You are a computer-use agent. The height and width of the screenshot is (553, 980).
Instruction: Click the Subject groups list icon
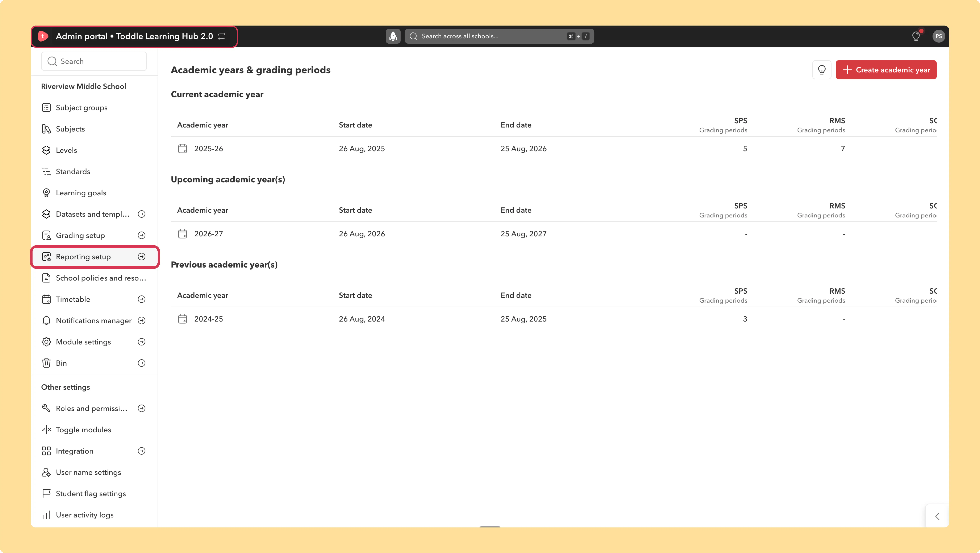coord(46,108)
